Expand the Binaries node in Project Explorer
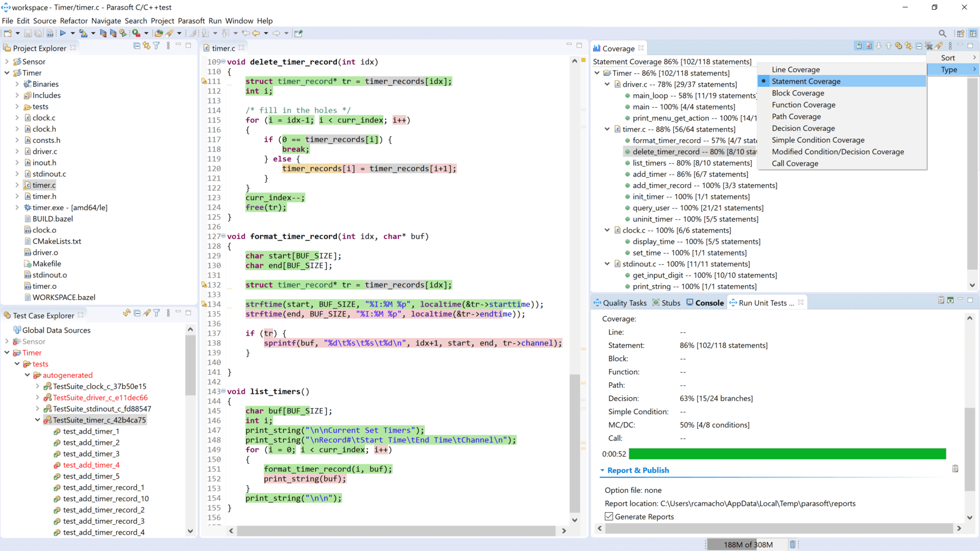Screen dimensions: 980x551 18,84
